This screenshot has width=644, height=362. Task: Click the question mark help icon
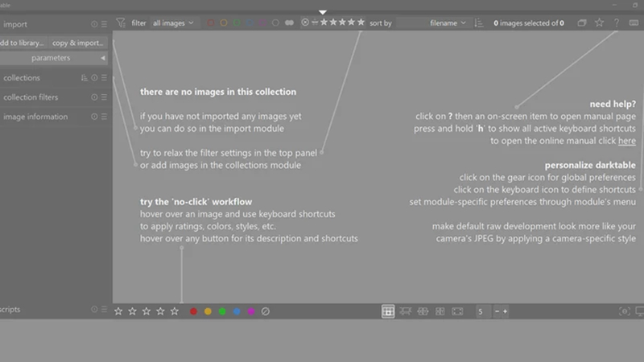[617, 23]
